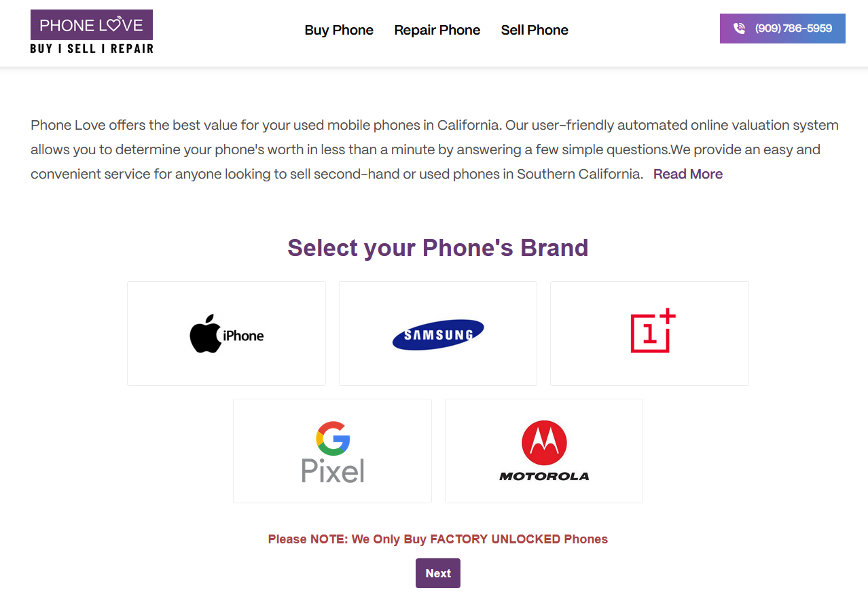Open the Repair Phone menu item
Image resolution: width=868 pixels, height=614 pixels.
tap(437, 30)
